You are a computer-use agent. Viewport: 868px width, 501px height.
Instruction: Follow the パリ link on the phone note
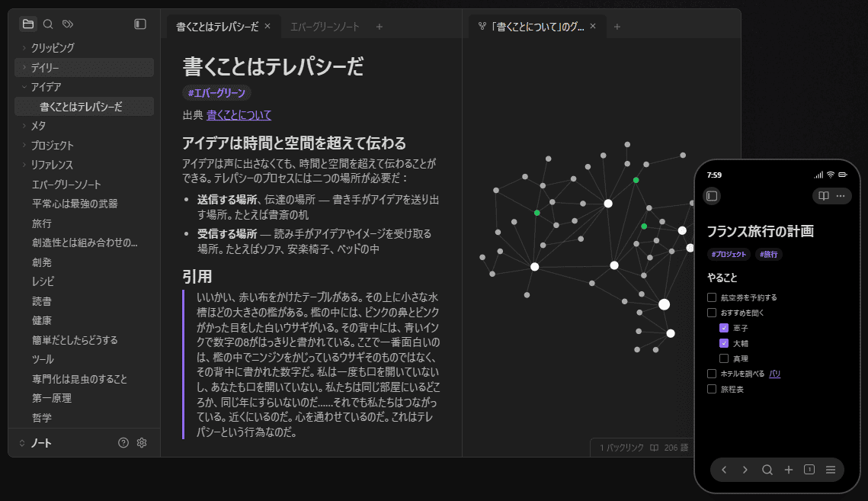pyautogui.click(x=775, y=373)
